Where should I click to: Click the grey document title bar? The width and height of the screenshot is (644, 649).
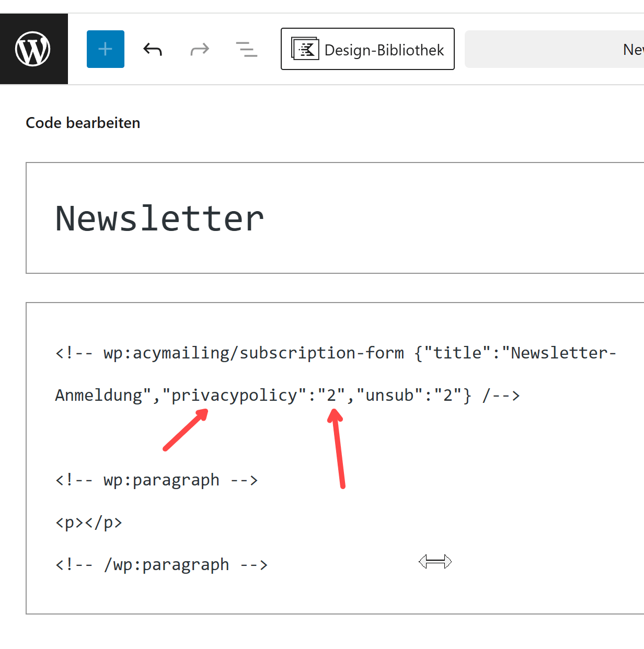coord(554,49)
